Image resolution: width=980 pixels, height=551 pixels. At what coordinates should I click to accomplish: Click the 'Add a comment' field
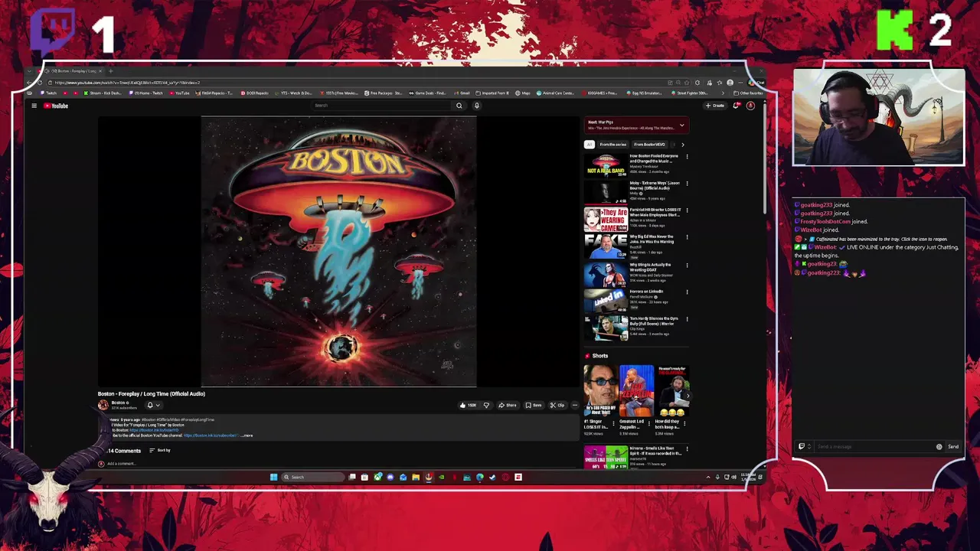(122, 464)
